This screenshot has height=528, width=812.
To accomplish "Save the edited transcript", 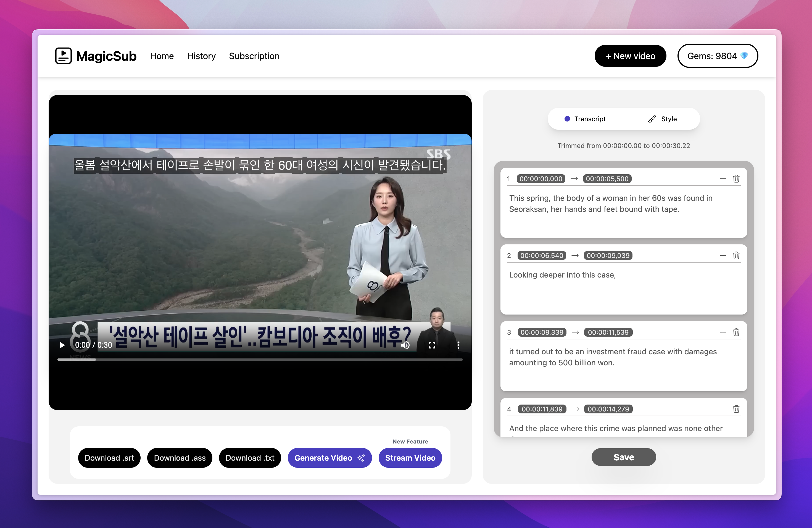I will click(x=623, y=457).
